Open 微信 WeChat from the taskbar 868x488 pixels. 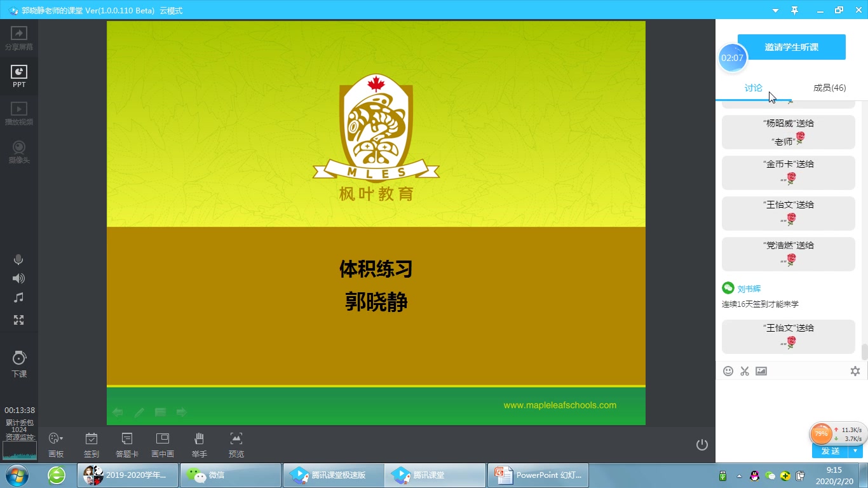pos(231,475)
